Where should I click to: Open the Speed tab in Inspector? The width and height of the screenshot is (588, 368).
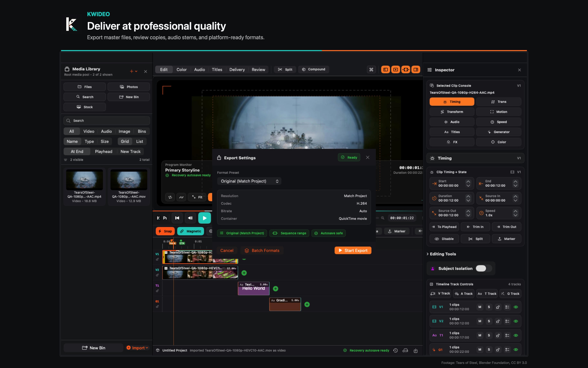[499, 122]
